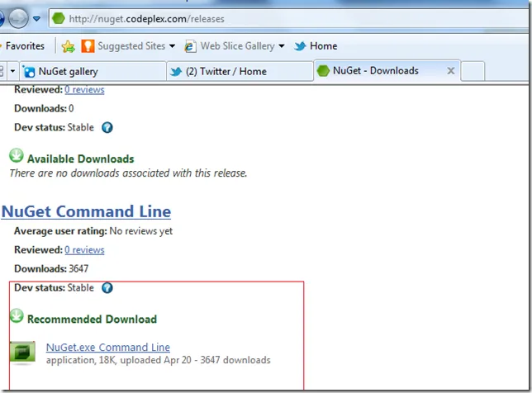Click the green NuGet.exe application file icon
Image resolution: width=532 pixels, height=393 pixels.
coord(22,352)
